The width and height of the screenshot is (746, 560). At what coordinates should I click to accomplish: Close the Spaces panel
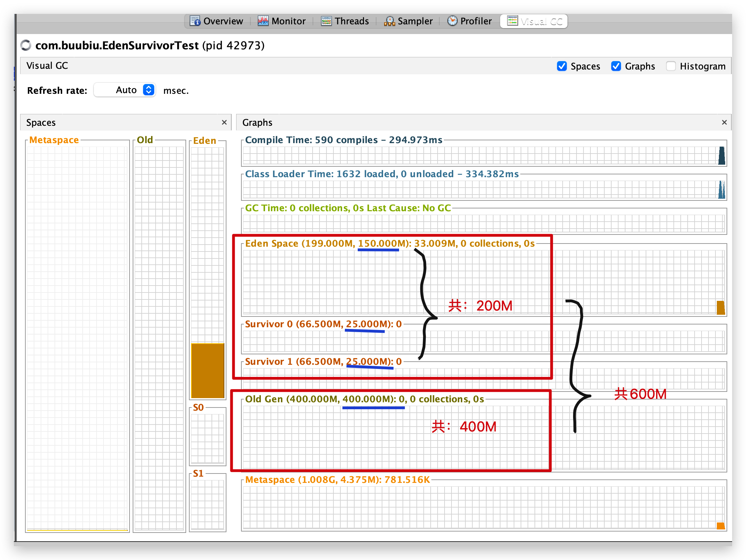224,122
